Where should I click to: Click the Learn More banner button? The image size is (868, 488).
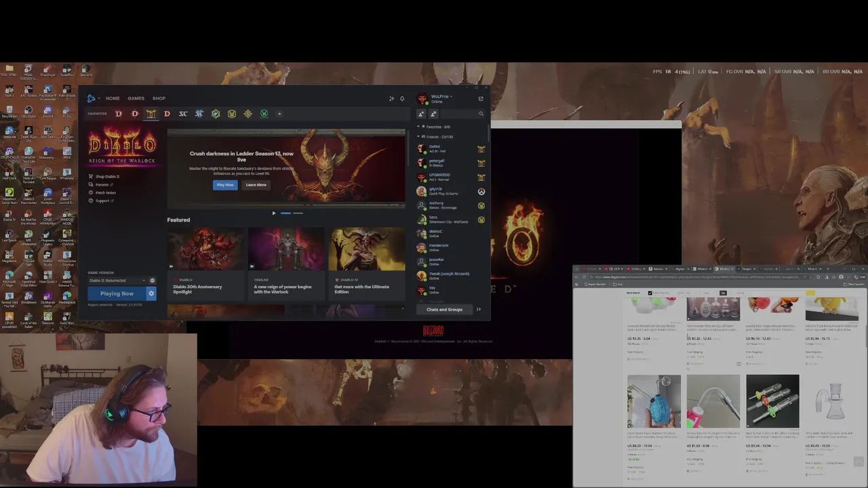tap(256, 185)
